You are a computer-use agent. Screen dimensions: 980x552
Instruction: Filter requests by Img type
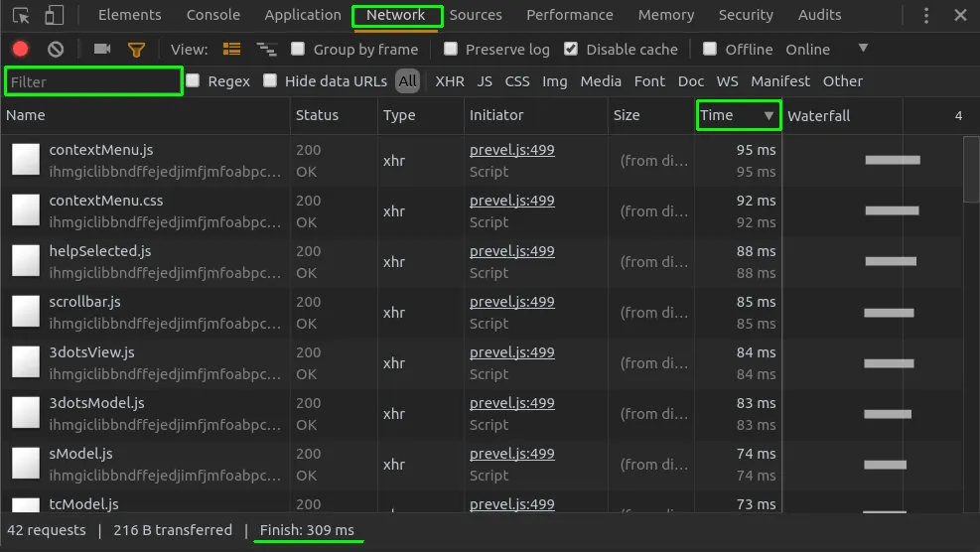(x=554, y=81)
